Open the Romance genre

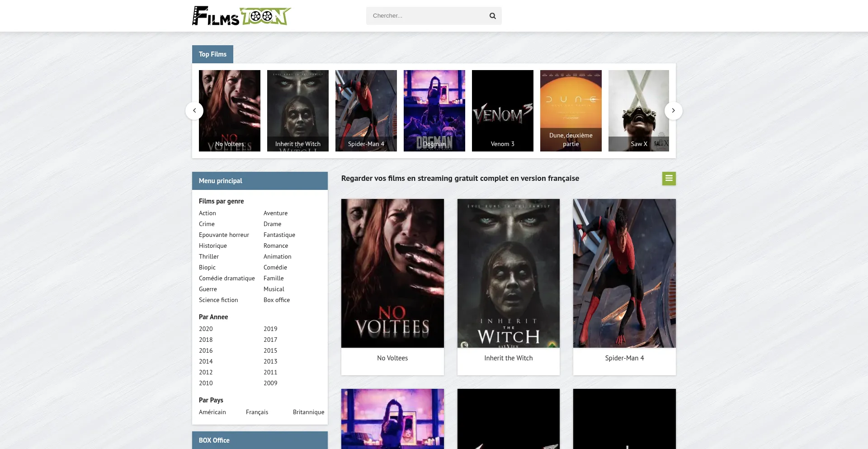(x=276, y=246)
